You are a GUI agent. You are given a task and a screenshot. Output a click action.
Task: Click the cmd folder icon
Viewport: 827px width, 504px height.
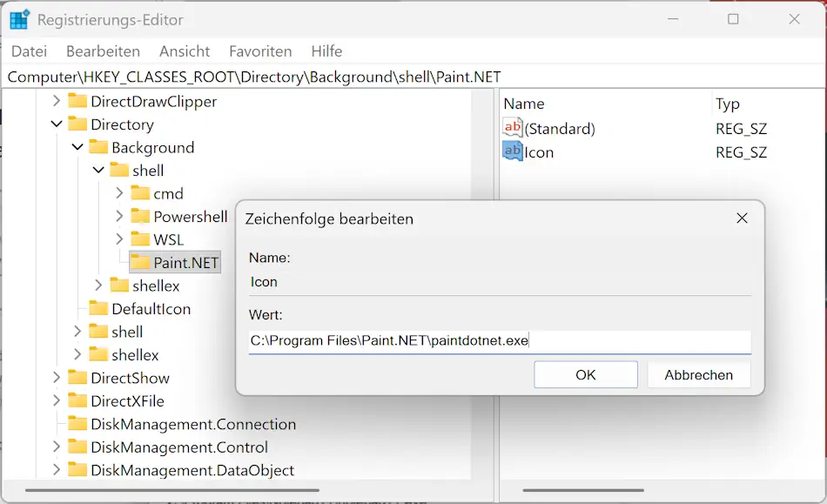(x=140, y=193)
